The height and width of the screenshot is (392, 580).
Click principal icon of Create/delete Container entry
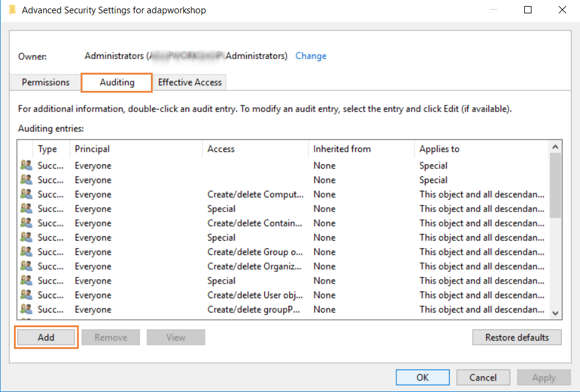pyautogui.click(x=25, y=224)
